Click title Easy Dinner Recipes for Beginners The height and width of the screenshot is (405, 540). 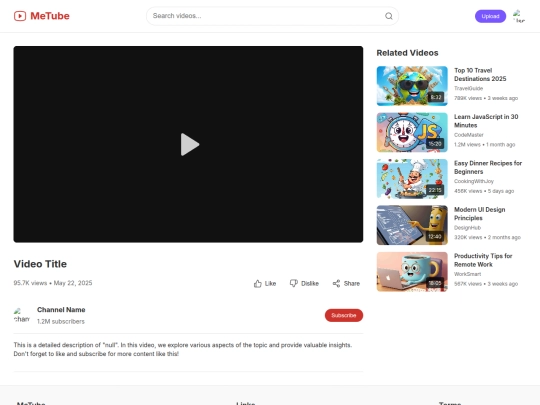pyautogui.click(x=488, y=167)
